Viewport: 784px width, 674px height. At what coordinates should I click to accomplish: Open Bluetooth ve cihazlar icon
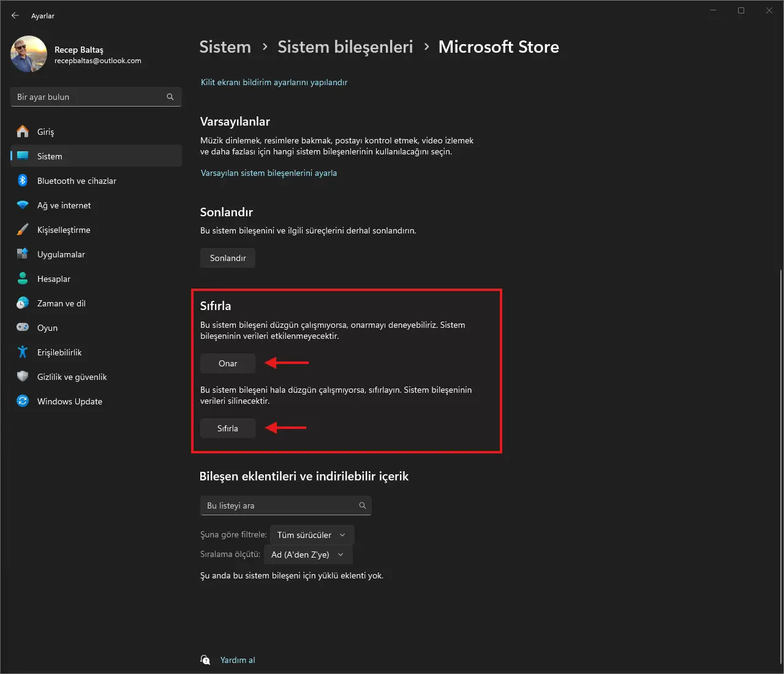23,180
